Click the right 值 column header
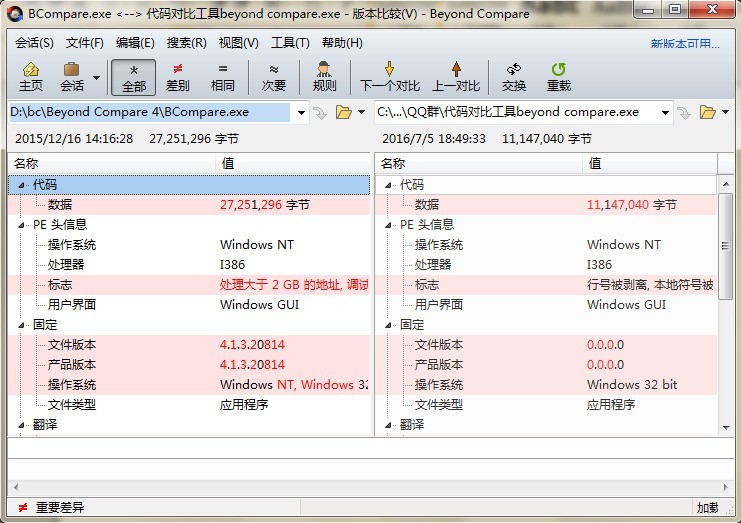Screen dimensions: 741x523 pos(650,164)
